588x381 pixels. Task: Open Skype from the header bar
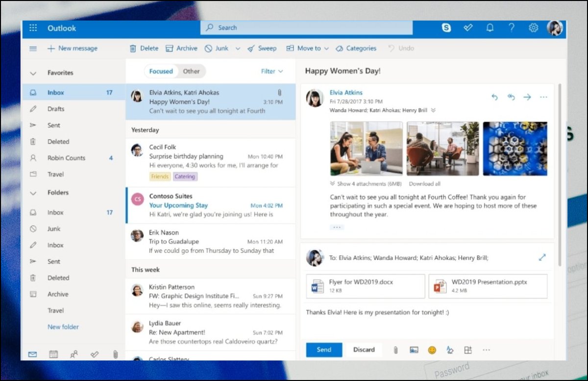446,28
